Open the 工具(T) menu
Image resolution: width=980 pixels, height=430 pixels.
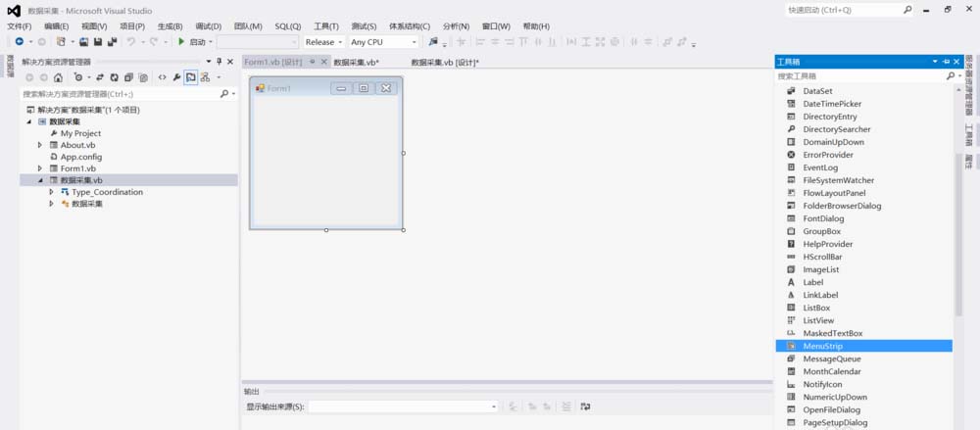(x=326, y=26)
